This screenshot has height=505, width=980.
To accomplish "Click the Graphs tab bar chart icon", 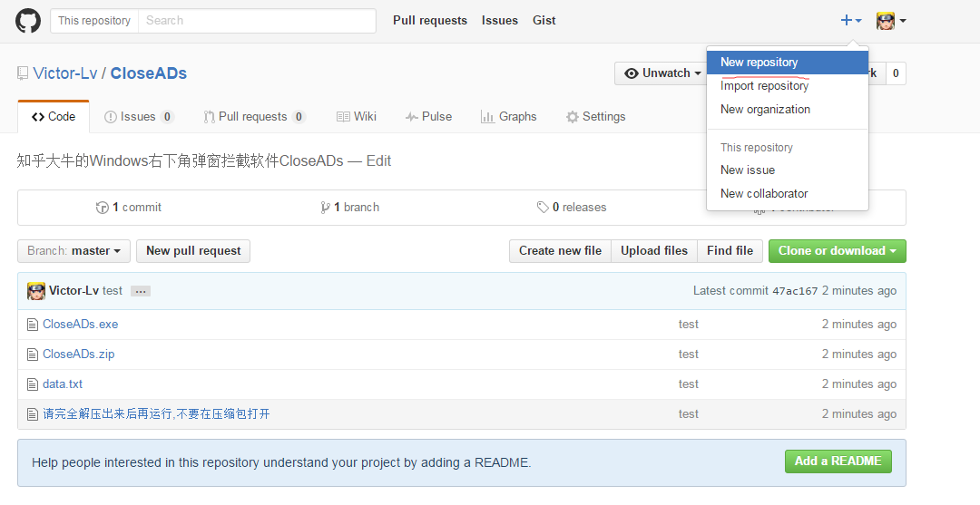I will (x=487, y=117).
